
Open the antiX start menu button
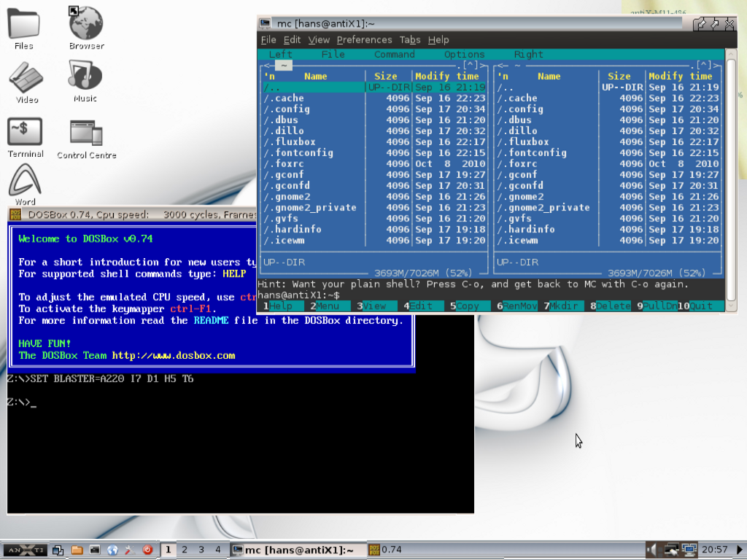tap(26, 550)
